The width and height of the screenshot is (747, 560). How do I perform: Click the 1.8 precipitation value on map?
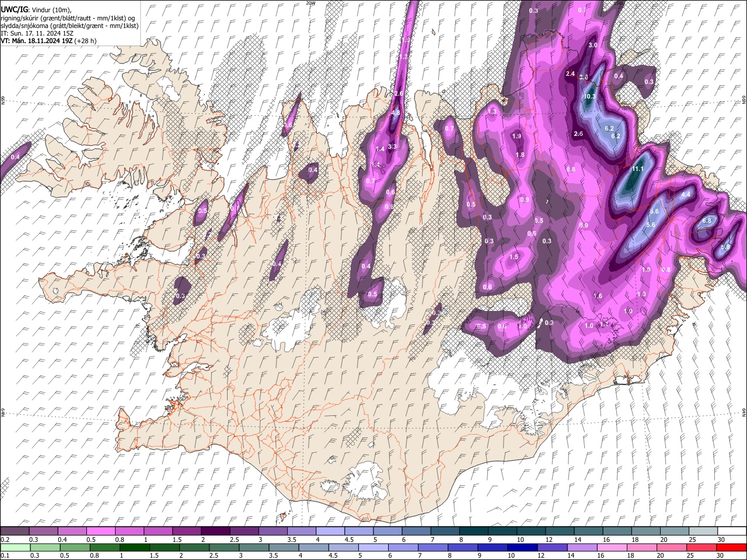coord(521,155)
